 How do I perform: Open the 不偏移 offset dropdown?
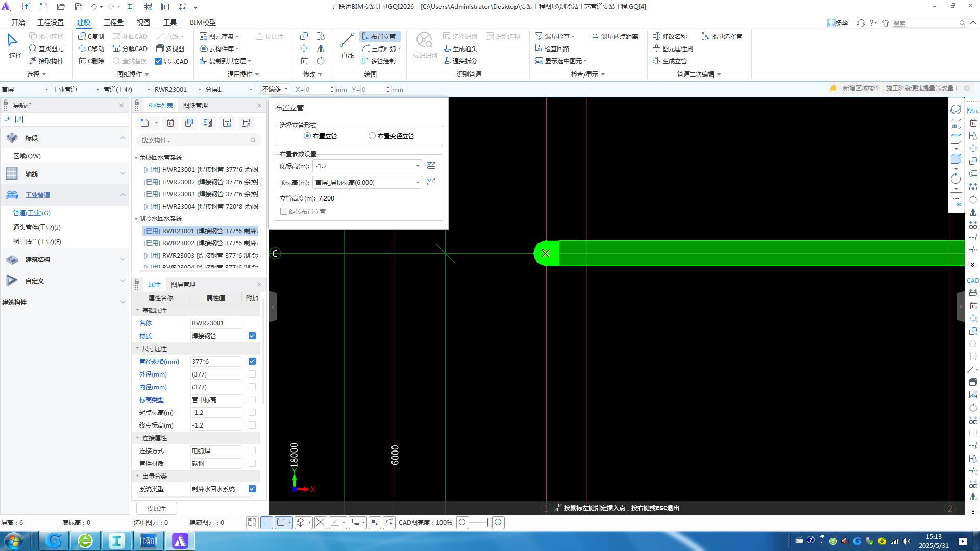click(275, 89)
